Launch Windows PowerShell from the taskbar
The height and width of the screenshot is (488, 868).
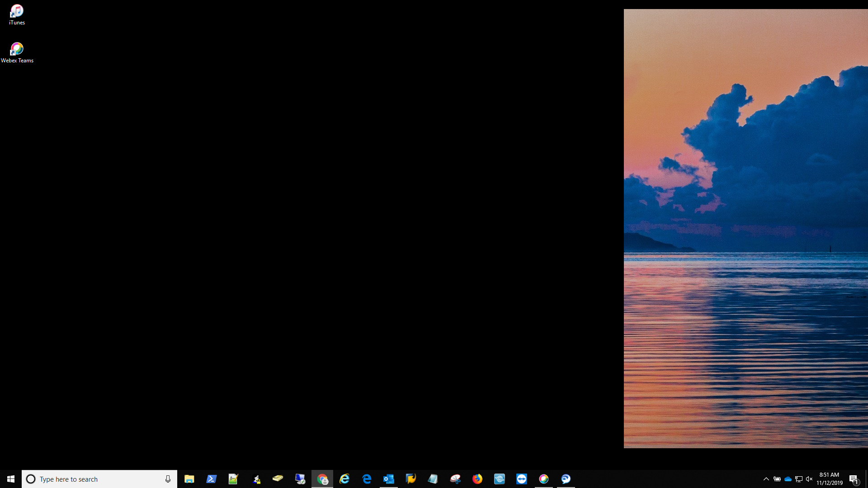[211, 479]
